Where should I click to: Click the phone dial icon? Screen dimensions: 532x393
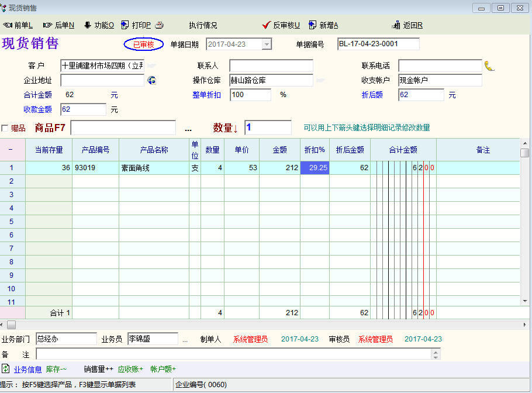(489, 65)
